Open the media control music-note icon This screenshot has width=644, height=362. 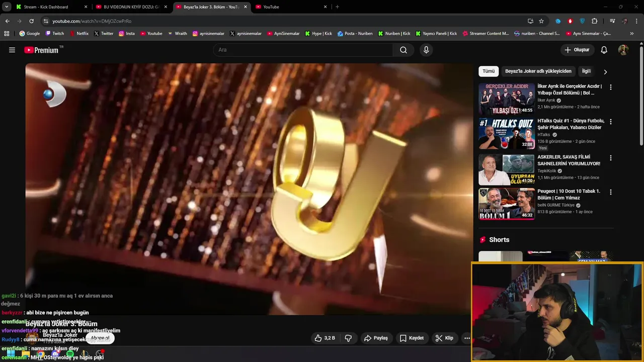tap(612, 21)
